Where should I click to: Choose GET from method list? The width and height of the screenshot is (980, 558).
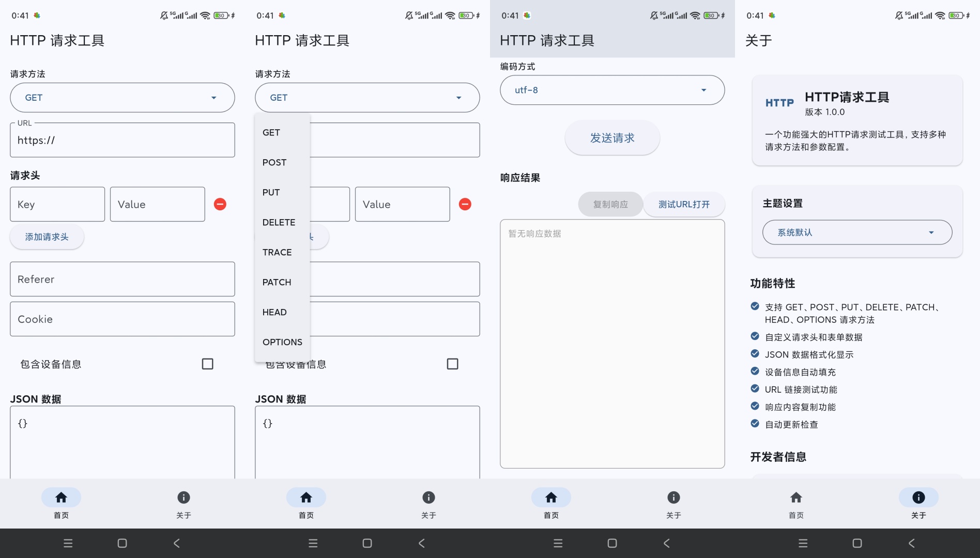click(282, 132)
